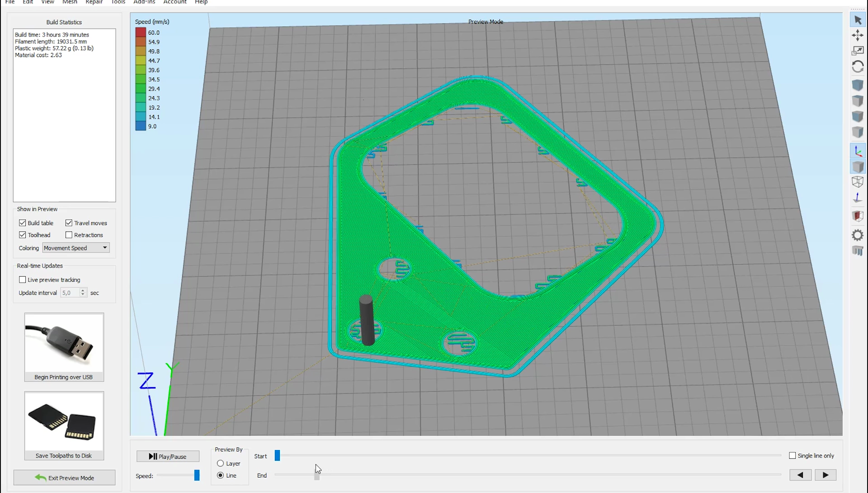Click into the Update interval field

point(70,293)
